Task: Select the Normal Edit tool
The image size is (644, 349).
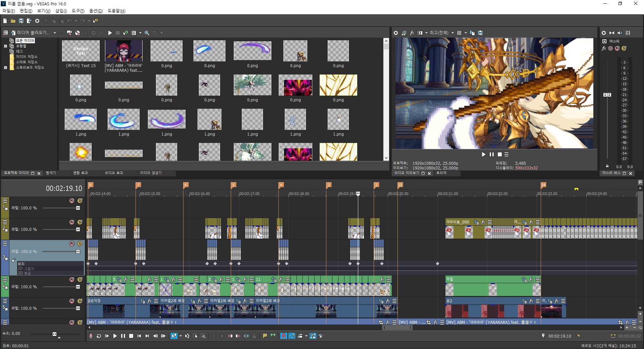Action: (174, 336)
